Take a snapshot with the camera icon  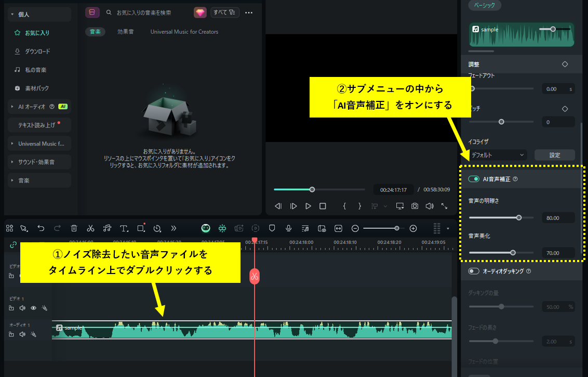point(415,206)
